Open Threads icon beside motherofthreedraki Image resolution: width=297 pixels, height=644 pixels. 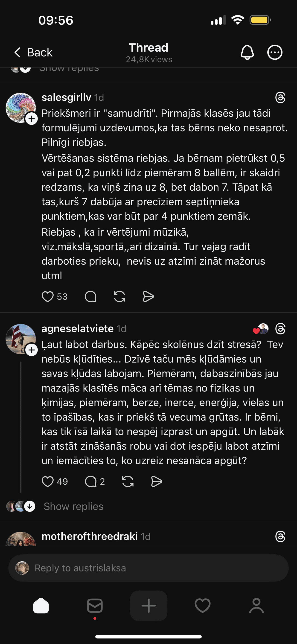[x=280, y=536]
